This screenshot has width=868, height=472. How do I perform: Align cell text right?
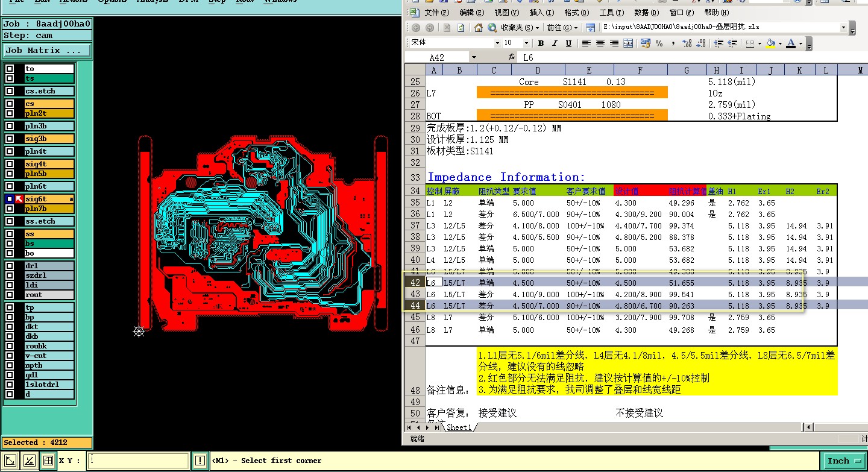(614, 43)
